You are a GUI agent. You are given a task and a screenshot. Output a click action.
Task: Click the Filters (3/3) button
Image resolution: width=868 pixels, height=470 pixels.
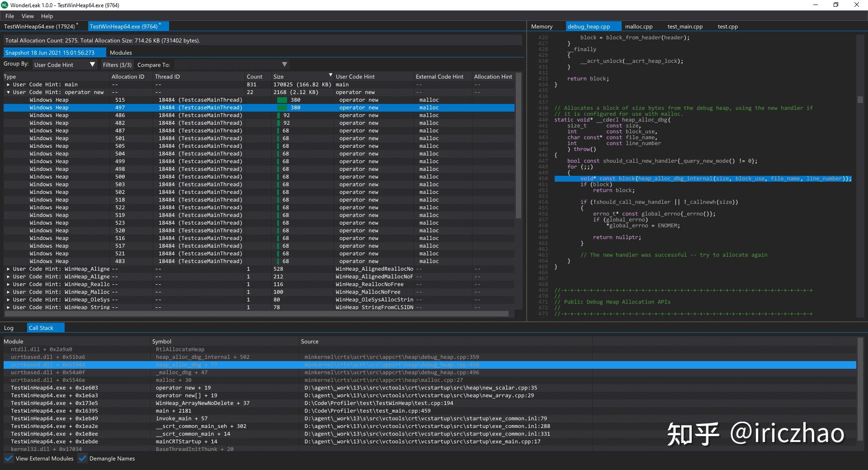click(x=117, y=65)
